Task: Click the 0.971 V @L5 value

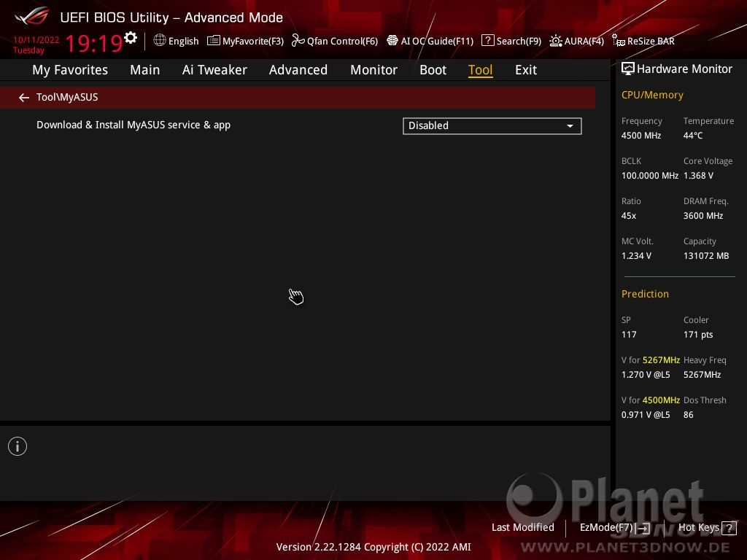Action: 646,415
